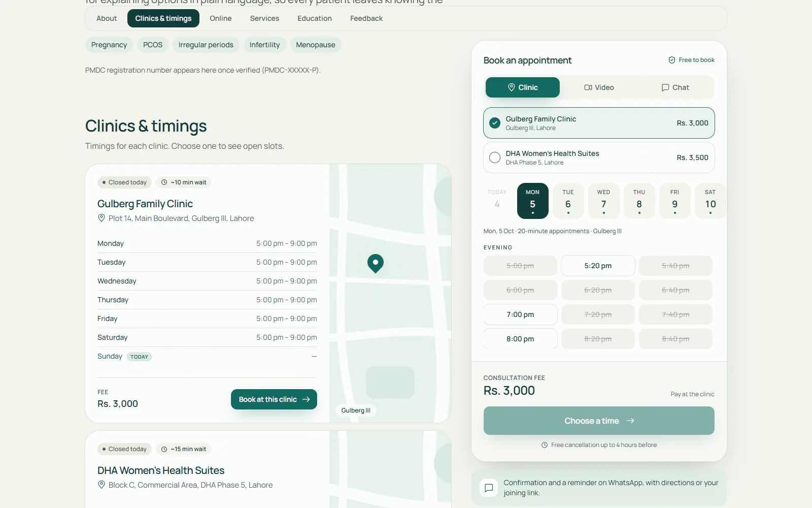The image size is (812, 508).
Task: Click Book at this clinic button
Action: (274, 399)
